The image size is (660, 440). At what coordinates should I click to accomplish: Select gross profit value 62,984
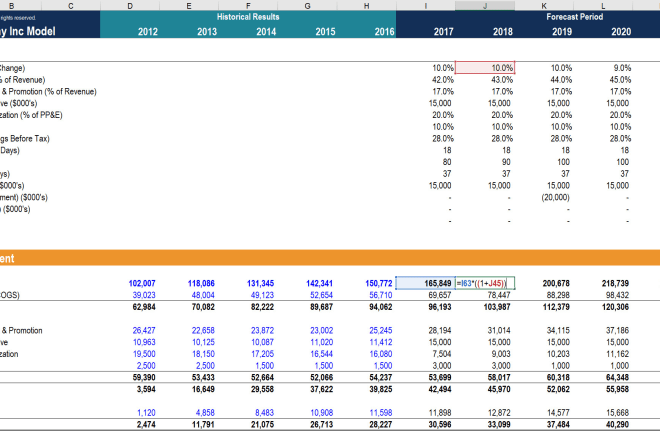[144, 307]
